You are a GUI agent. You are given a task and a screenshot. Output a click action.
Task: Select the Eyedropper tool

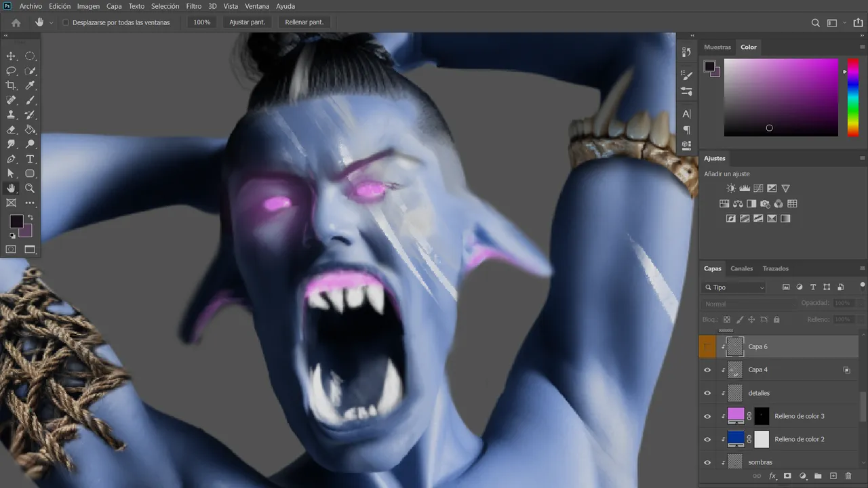30,85
